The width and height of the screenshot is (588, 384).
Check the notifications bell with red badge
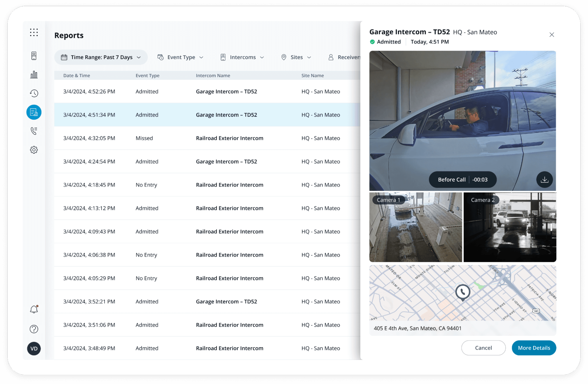(34, 309)
